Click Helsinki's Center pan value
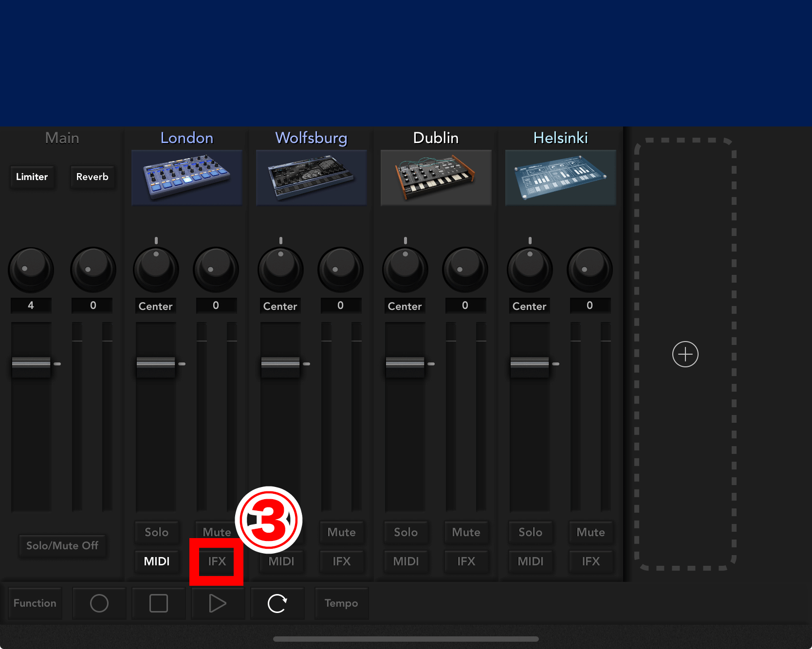Viewport: 812px width, 649px height. 530,306
